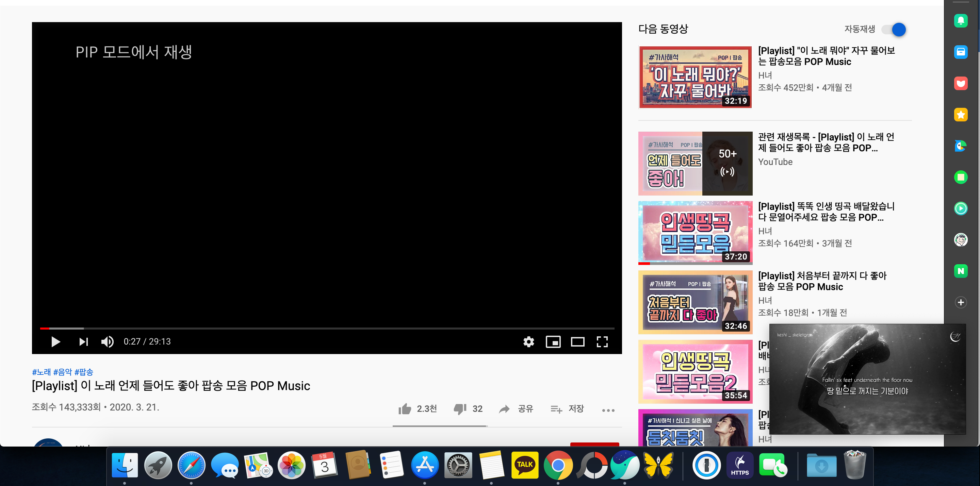Seek on the video progress bar
The height and width of the screenshot is (486, 980).
pos(327,328)
